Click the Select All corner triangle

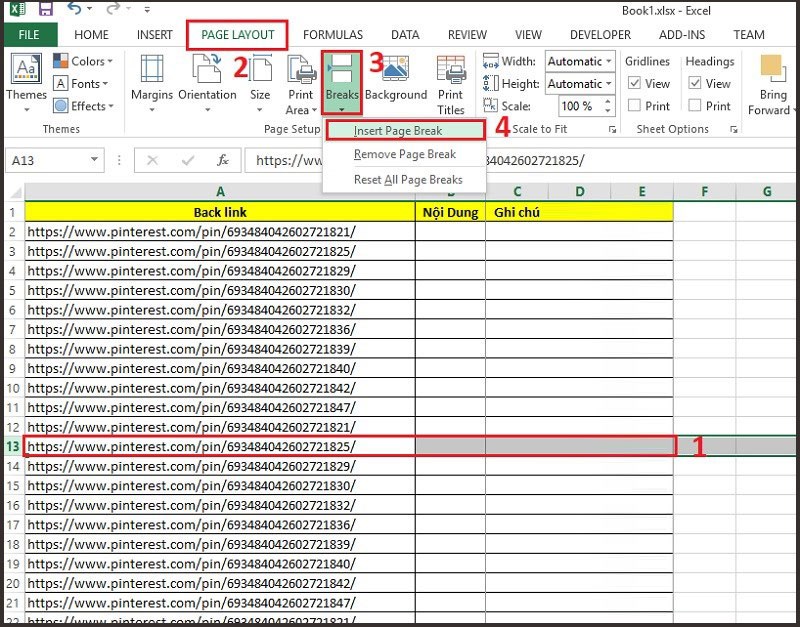15,192
